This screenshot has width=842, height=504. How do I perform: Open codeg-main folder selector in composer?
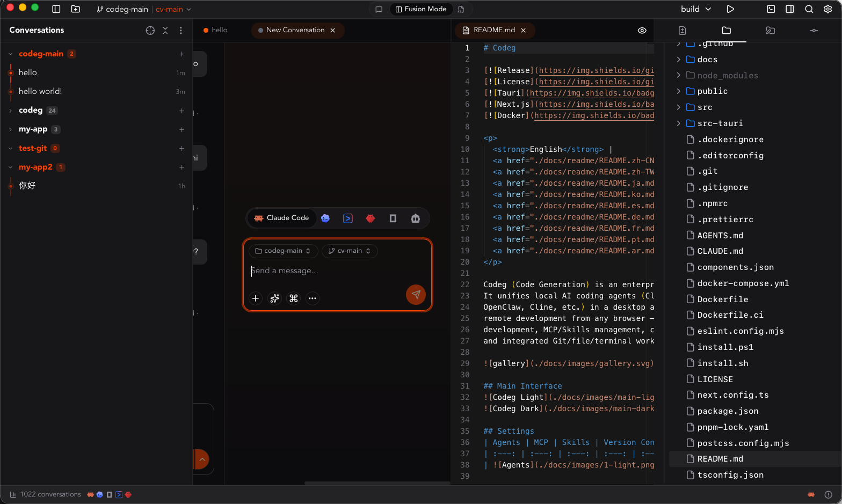[x=283, y=251]
